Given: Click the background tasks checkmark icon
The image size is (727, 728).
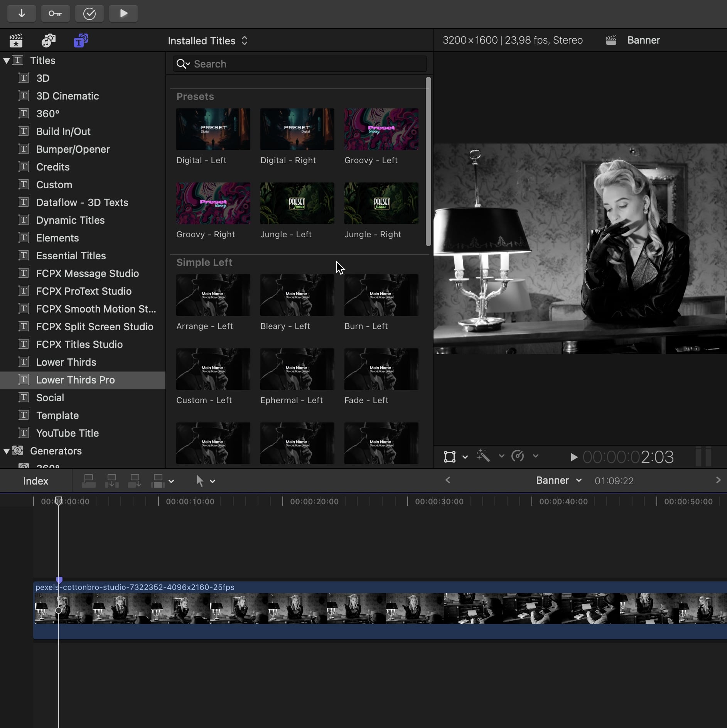Looking at the screenshot, I should [x=89, y=14].
